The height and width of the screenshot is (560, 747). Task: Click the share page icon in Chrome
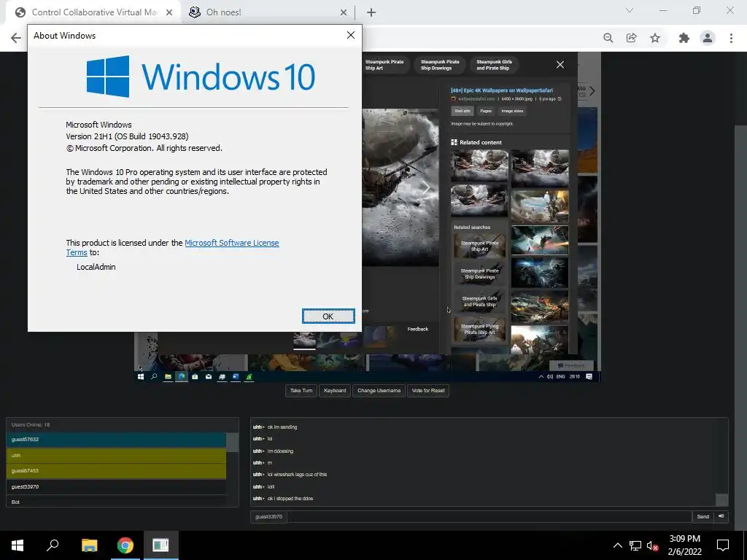pos(631,38)
